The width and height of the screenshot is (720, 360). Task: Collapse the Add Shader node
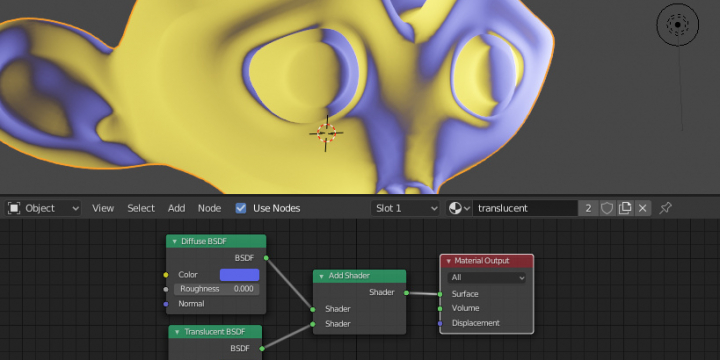(321, 276)
